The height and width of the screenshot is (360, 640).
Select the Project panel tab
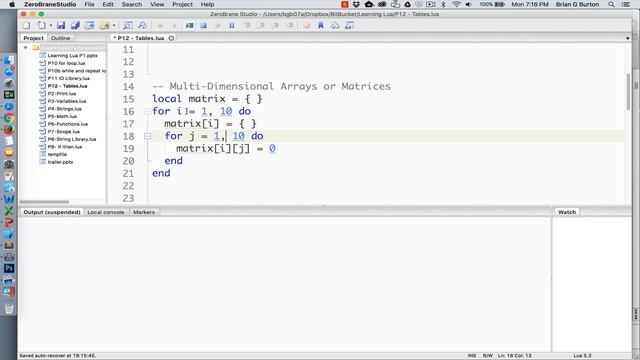pos(33,38)
